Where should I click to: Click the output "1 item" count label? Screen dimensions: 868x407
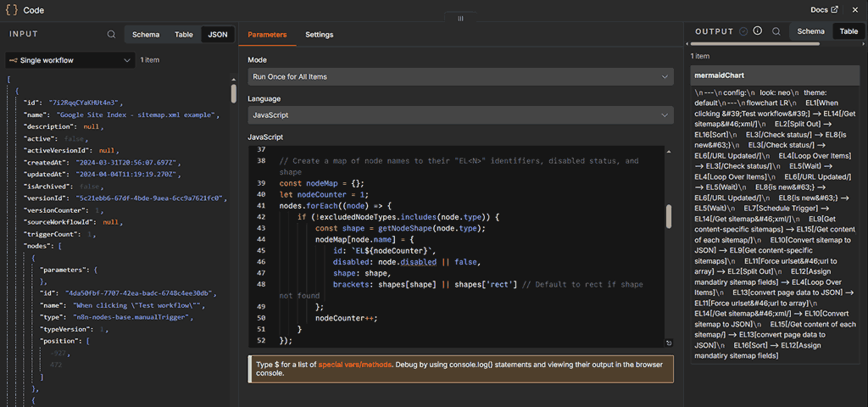pos(699,56)
